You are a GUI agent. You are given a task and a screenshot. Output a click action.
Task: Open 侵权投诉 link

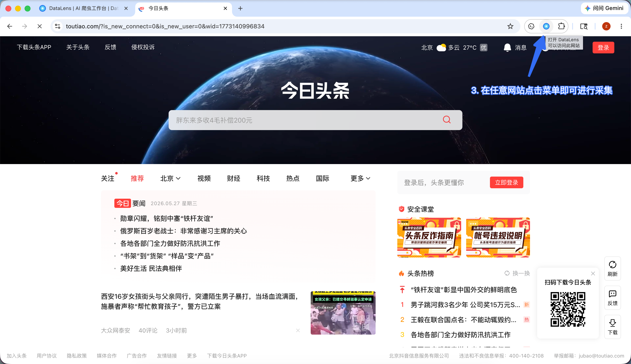(143, 47)
